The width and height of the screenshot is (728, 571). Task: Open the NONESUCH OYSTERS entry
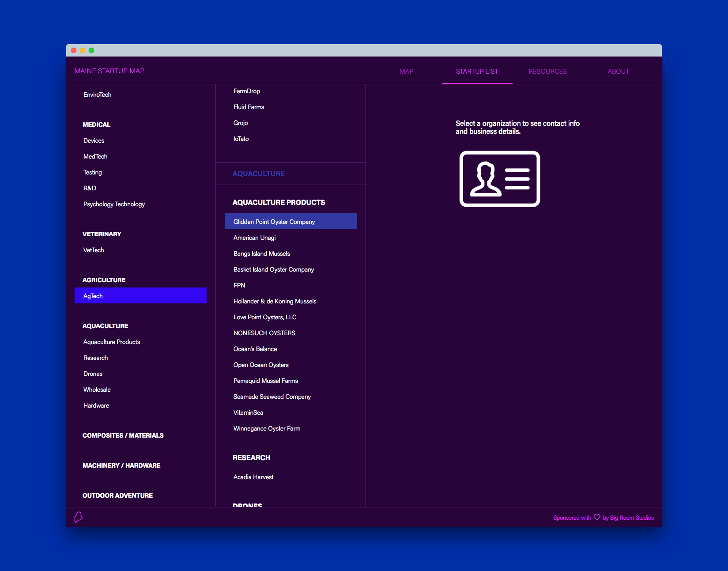click(264, 333)
